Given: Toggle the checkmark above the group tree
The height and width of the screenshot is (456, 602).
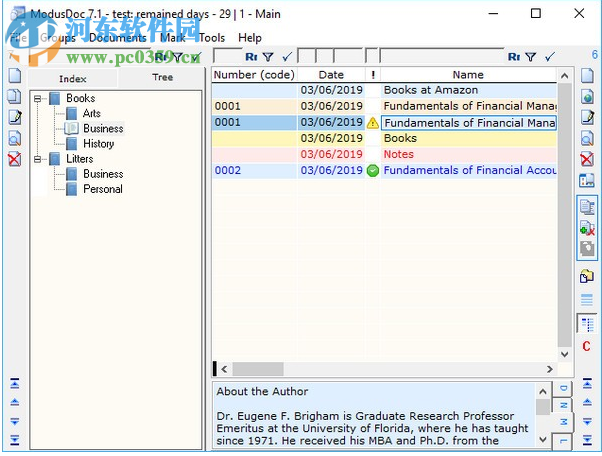Looking at the screenshot, I should 194,57.
